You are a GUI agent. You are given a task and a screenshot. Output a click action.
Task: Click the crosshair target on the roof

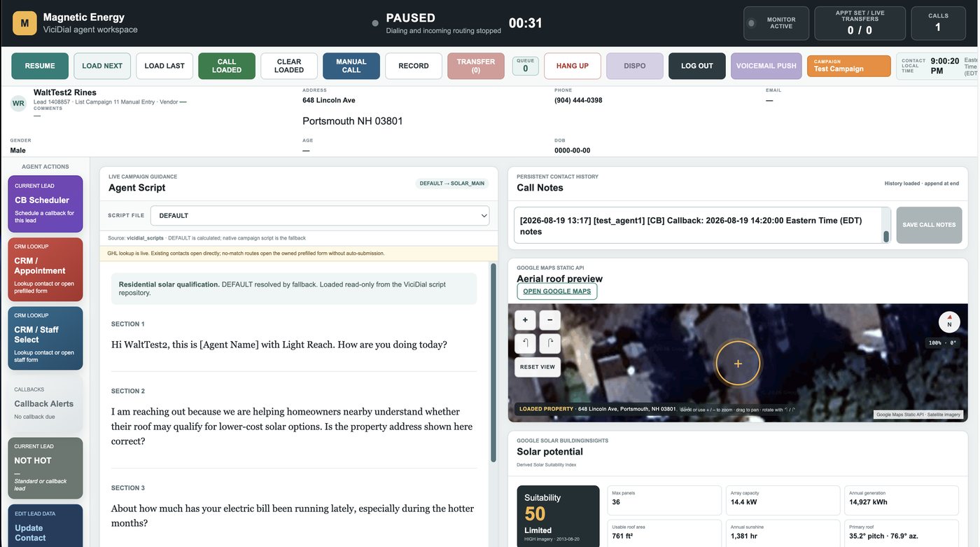click(x=738, y=363)
